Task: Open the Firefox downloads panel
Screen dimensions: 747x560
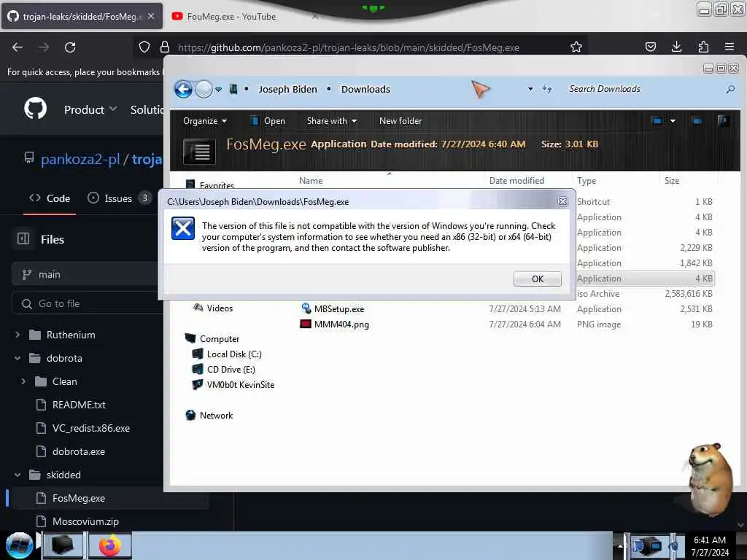Action: coord(676,47)
